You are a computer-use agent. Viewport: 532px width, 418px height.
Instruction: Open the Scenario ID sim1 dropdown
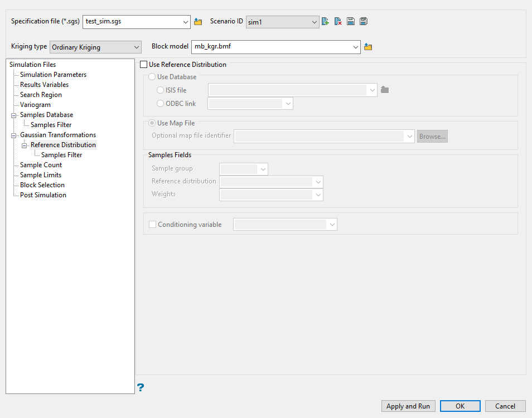pos(282,22)
